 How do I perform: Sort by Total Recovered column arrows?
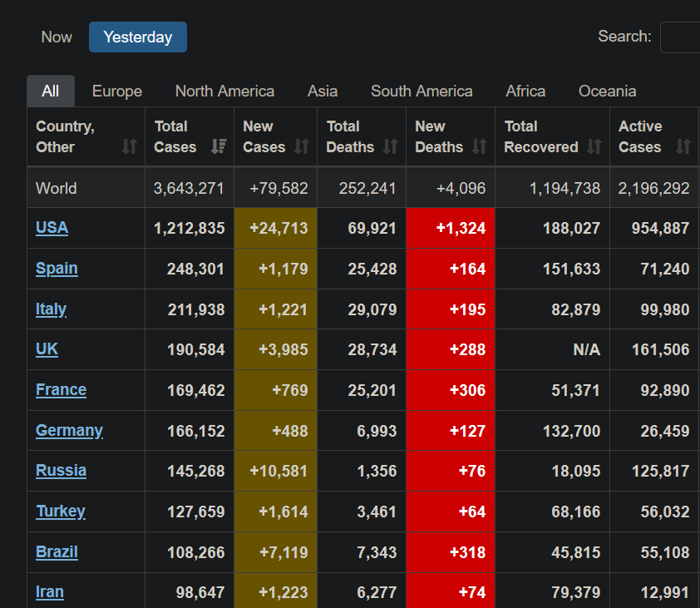click(x=594, y=146)
